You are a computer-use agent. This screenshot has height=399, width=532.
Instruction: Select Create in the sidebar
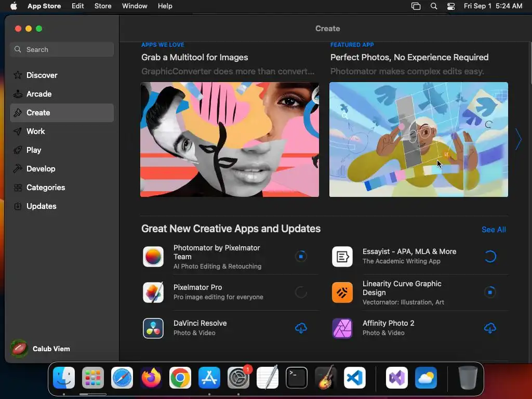click(62, 113)
